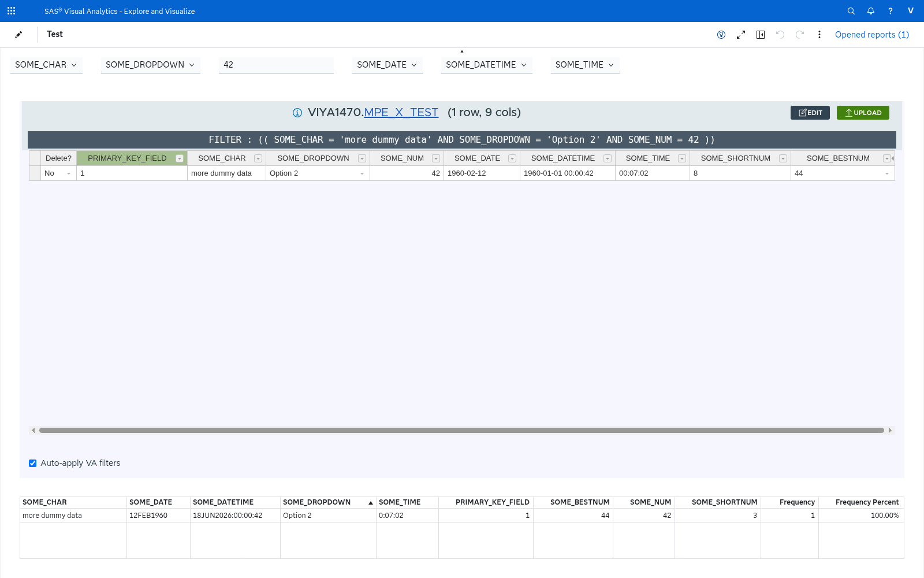The image size is (924, 578).
Task: Open the Option 2 cell dropdown
Action: (x=362, y=173)
